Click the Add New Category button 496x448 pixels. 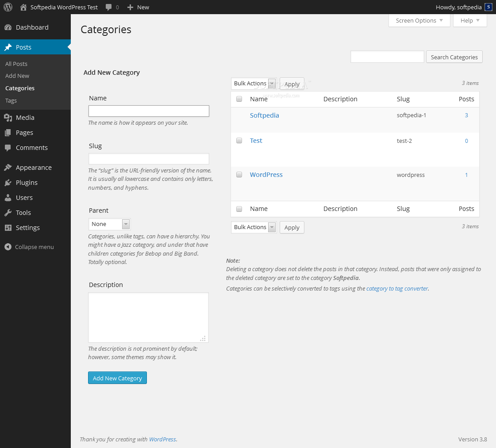117,378
